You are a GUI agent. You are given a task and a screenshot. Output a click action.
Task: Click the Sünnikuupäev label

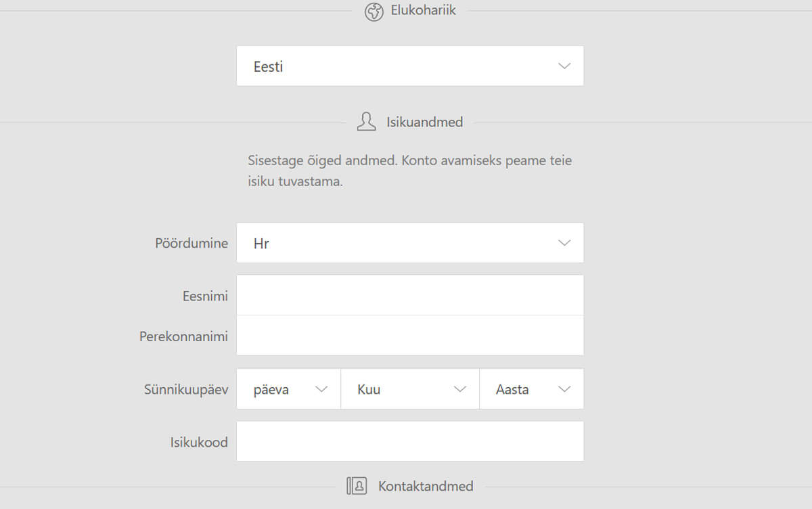(x=186, y=390)
